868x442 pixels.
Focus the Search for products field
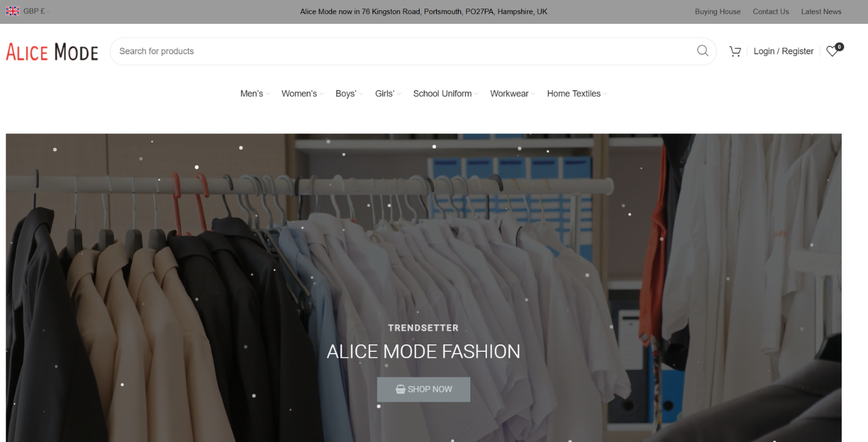pos(396,51)
